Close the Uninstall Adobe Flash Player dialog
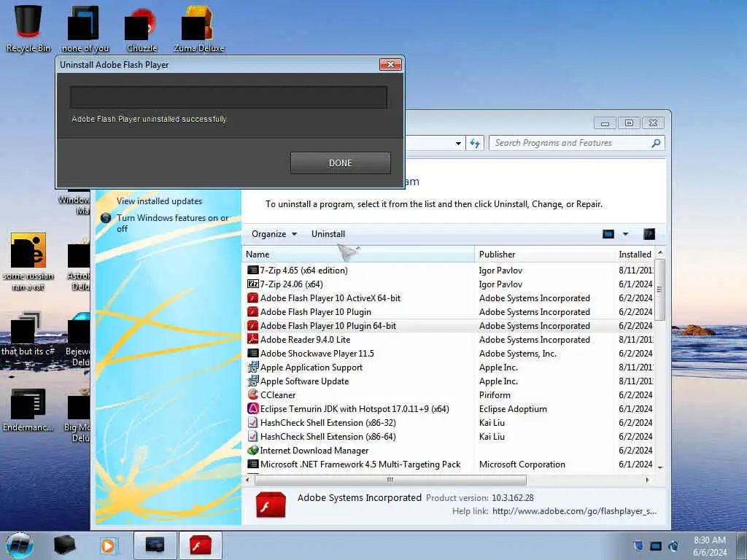747x560 pixels. [x=390, y=64]
